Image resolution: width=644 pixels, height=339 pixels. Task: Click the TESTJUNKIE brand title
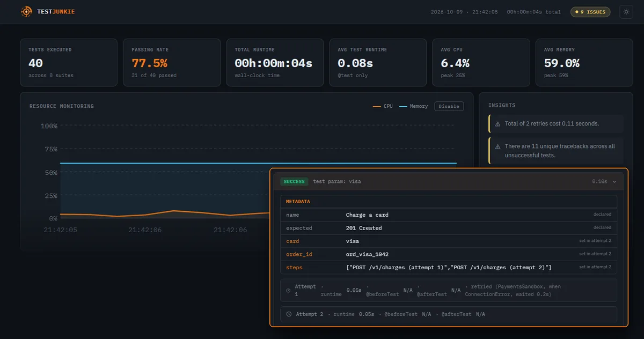(56, 12)
